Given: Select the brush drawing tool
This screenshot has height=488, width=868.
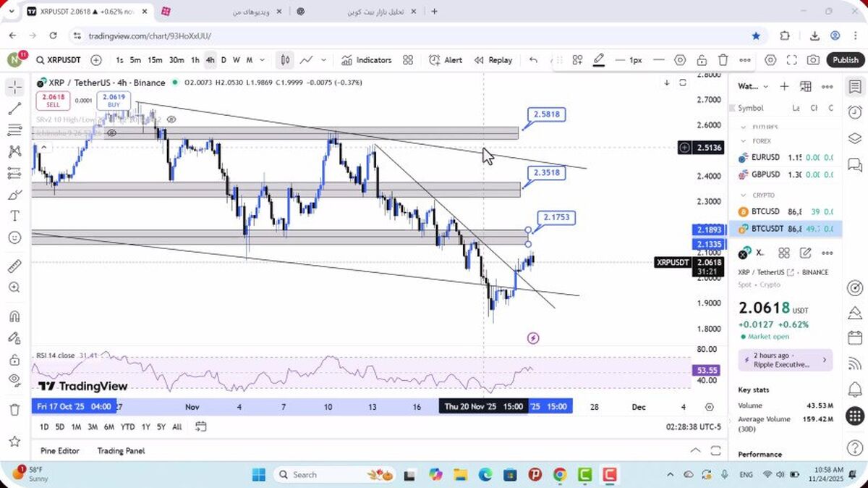Looking at the screenshot, I should tap(14, 195).
